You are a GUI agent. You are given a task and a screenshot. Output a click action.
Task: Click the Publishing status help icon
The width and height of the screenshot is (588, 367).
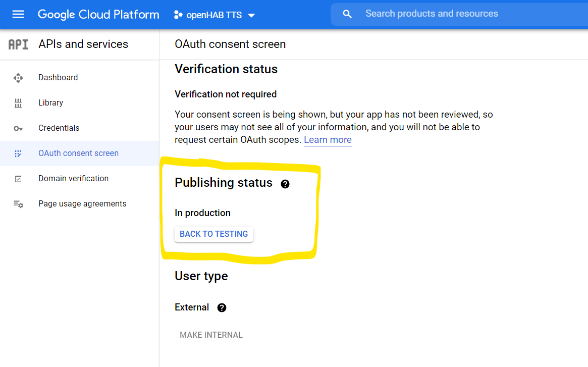coord(285,184)
